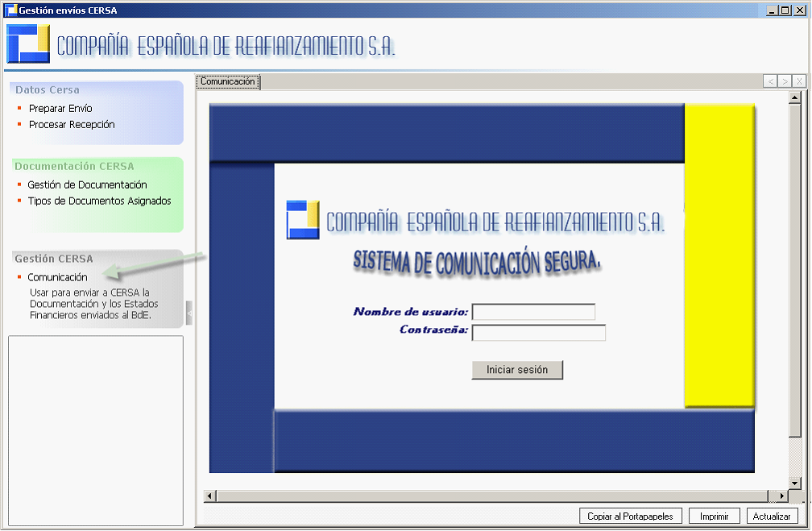Open Tipos de Documentos Asignados
The width and height of the screenshot is (812, 531).
(x=99, y=201)
